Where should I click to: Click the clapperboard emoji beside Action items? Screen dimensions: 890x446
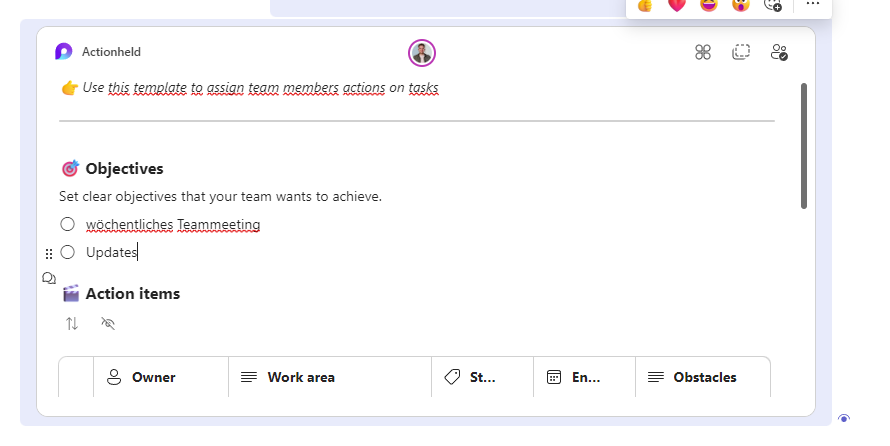70,293
